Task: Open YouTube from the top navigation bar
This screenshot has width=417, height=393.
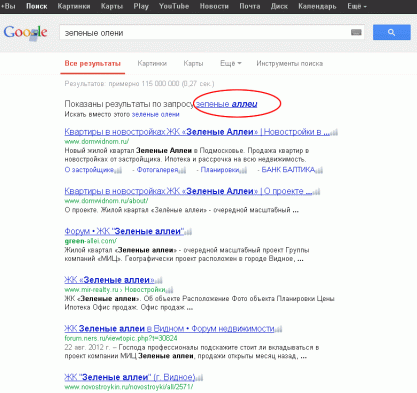Action: (174, 6)
